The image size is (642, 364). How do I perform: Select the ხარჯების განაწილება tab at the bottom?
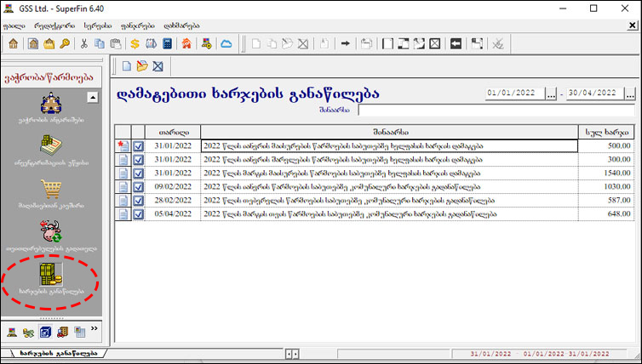pos(58,353)
